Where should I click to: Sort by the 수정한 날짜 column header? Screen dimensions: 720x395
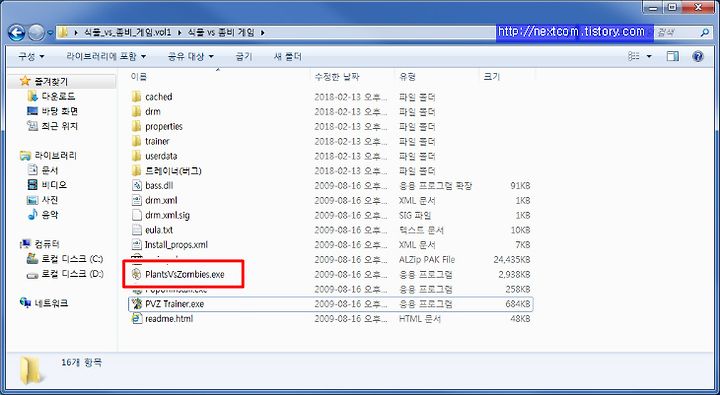tap(337, 77)
